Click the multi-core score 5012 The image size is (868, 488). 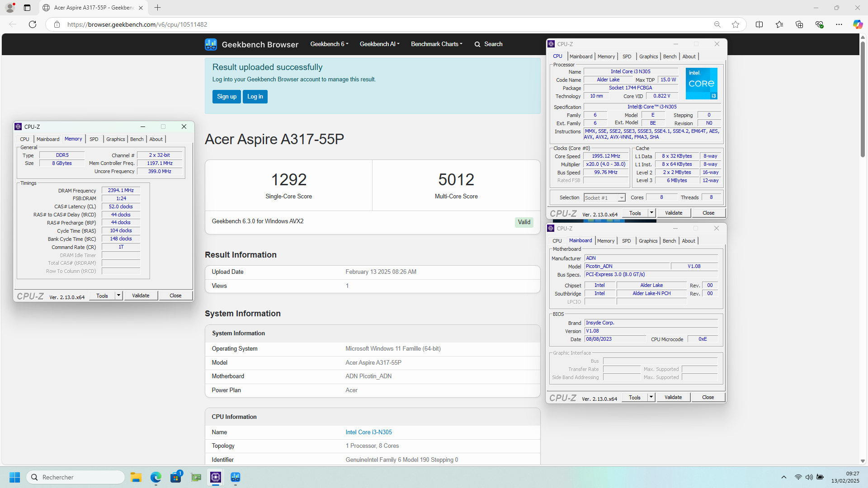click(456, 180)
